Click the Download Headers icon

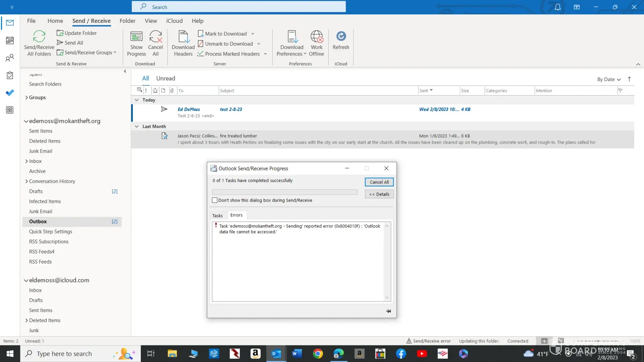pyautogui.click(x=183, y=37)
